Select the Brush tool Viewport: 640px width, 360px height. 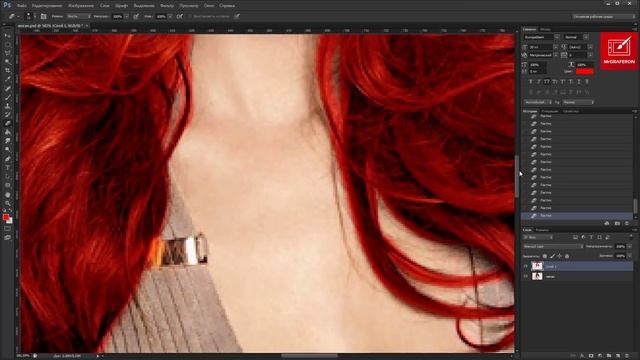click(x=7, y=97)
